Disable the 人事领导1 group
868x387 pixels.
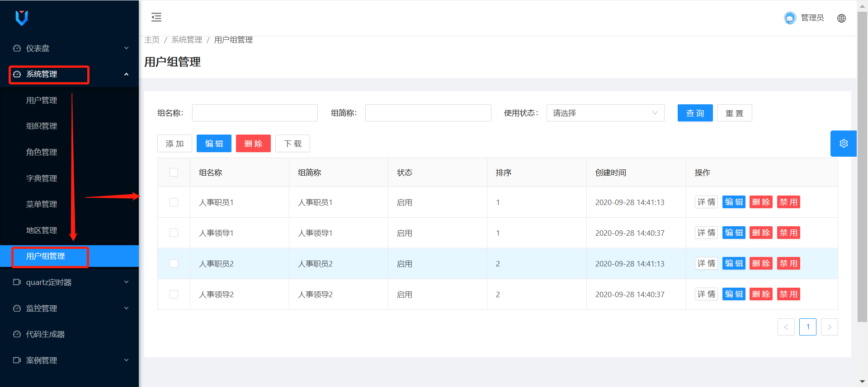click(788, 233)
